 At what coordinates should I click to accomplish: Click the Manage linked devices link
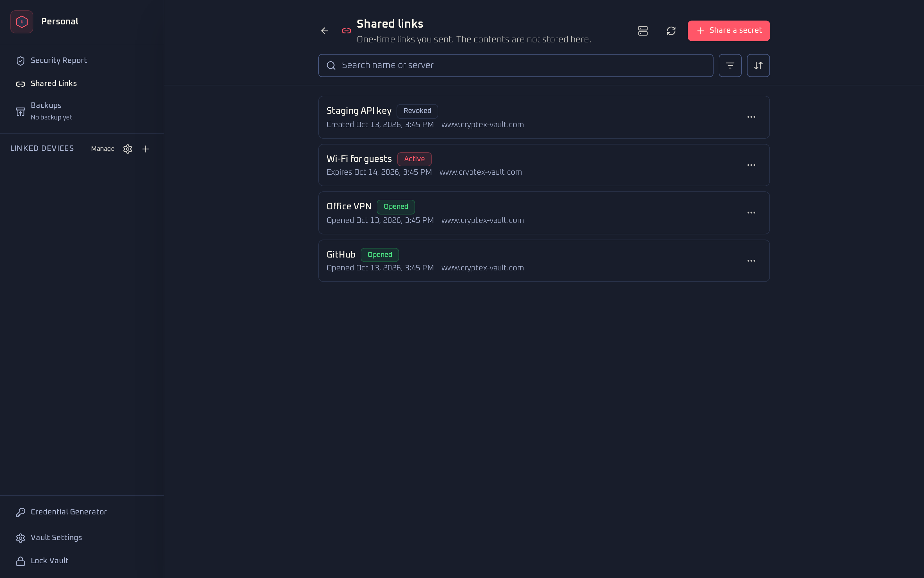[x=103, y=149]
